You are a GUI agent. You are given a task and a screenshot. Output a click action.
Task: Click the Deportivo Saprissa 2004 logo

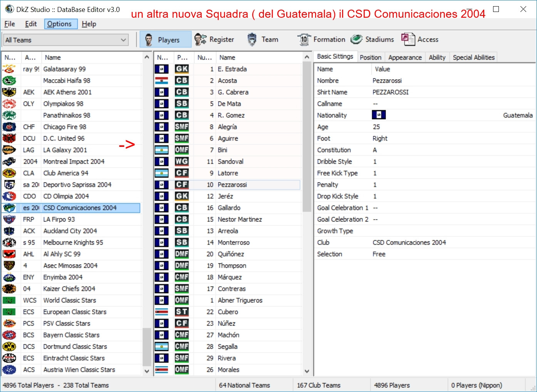coord(9,185)
